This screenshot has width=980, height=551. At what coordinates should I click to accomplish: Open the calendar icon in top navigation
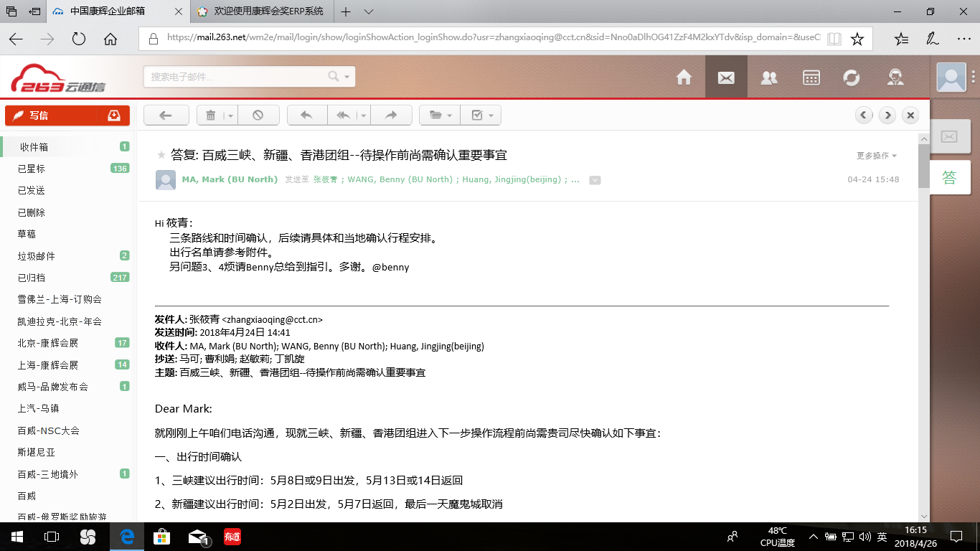811,77
